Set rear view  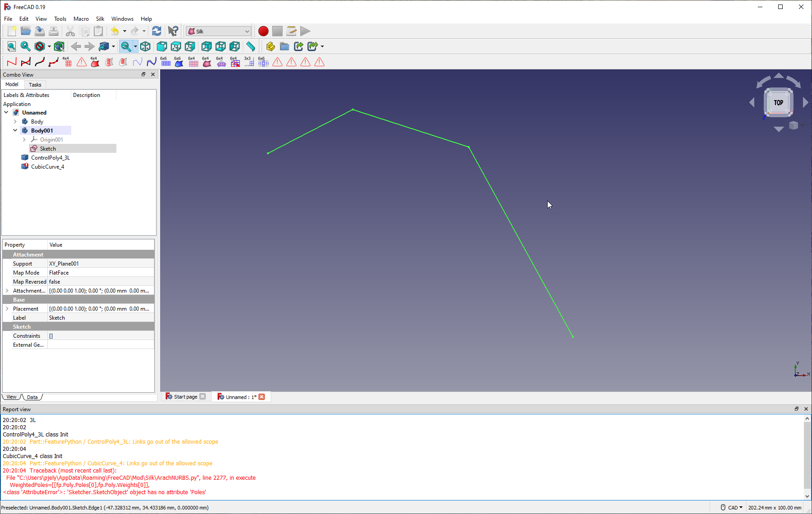206,46
